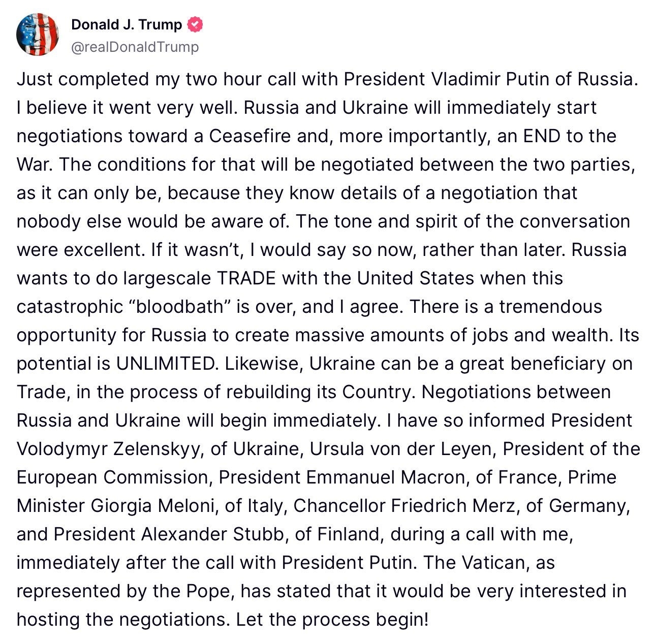Click the Donald J. Trump display name
The width and height of the screenshot is (656, 644).
pyautogui.click(x=126, y=24)
